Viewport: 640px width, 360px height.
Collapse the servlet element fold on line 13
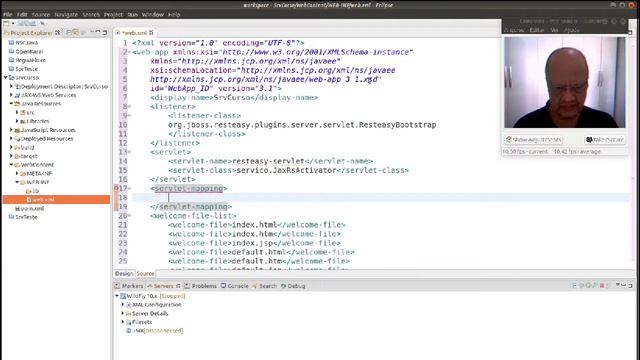click(130, 152)
